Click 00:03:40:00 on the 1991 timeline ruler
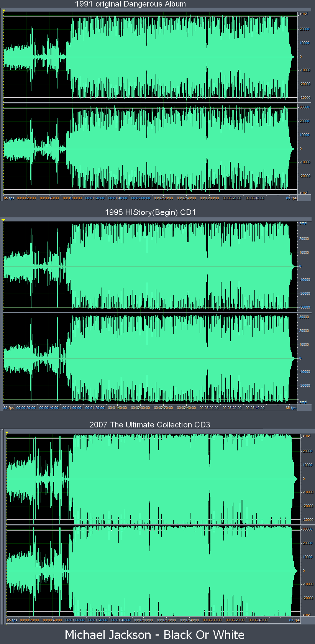The image size is (315, 644). tap(255, 198)
